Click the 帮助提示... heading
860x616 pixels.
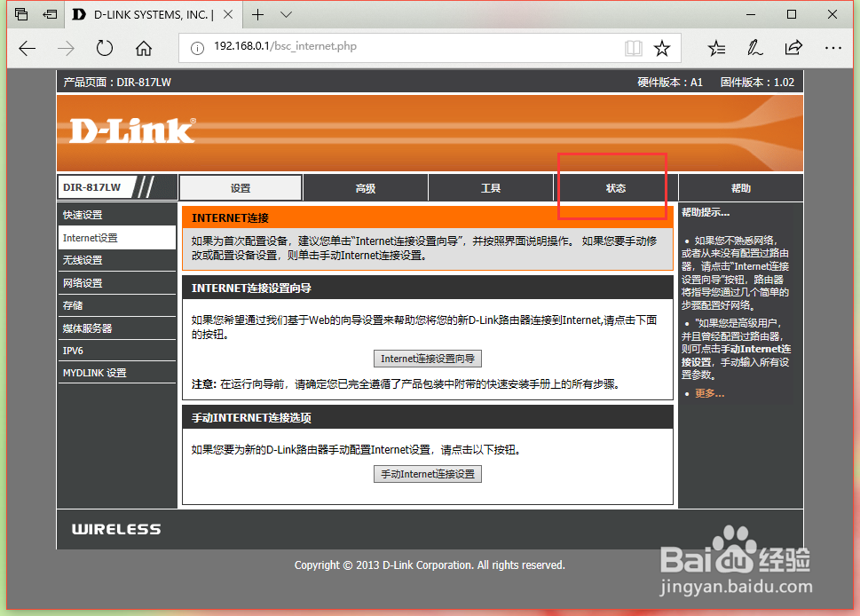click(x=706, y=212)
